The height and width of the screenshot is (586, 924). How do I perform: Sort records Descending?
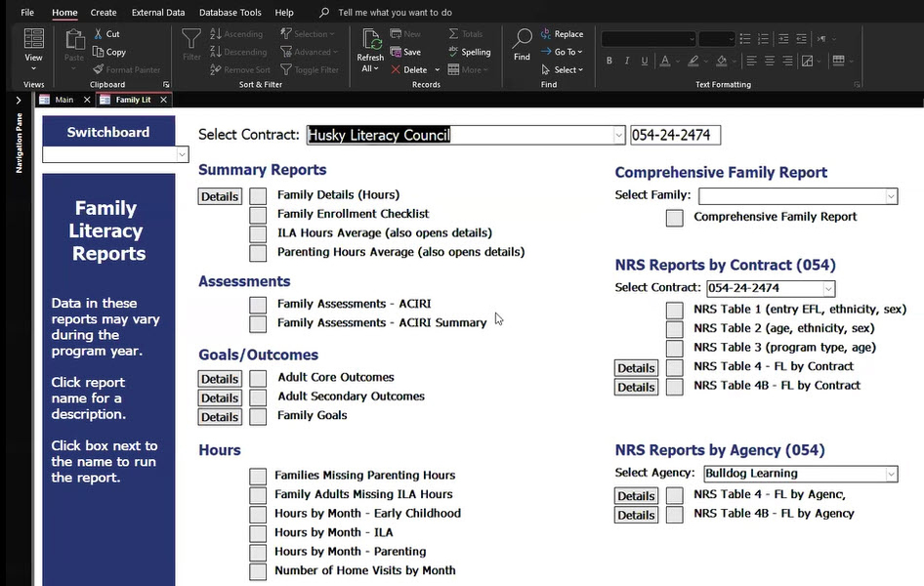[x=238, y=52]
